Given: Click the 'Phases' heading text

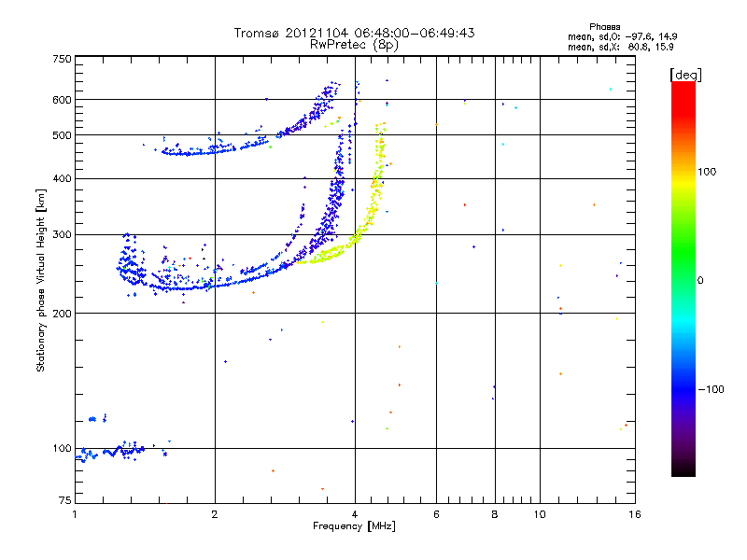Looking at the screenshot, I should pyautogui.click(x=604, y=27).
